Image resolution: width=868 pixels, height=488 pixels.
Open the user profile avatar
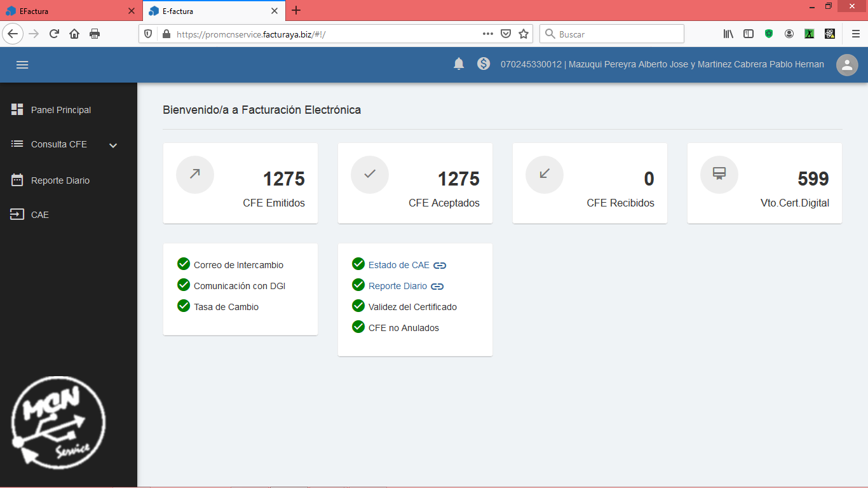tap(846, 65)
